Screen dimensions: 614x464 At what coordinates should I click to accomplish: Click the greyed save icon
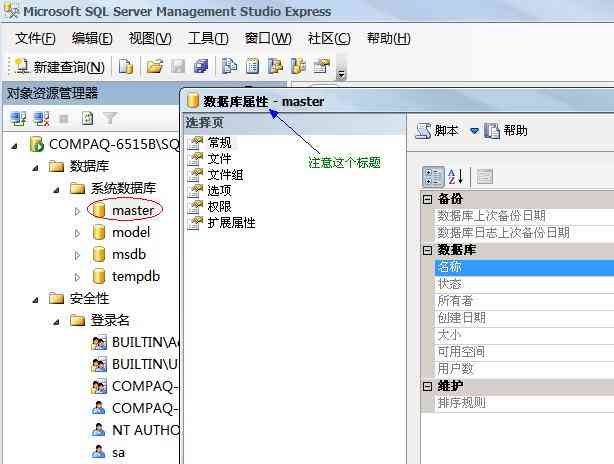pyautogui.click(x=178, y=67)
